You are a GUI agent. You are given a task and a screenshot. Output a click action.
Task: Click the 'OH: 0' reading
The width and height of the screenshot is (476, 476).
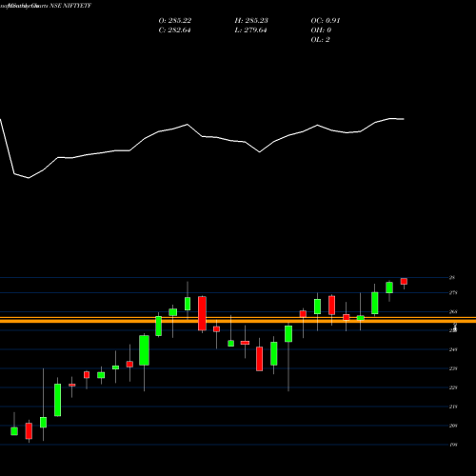pos(321,30)
